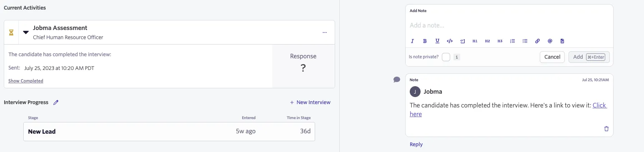Viewport: 644px width, 152px height.
Task: Insert inline code with the </> icon
Action: 450,41
